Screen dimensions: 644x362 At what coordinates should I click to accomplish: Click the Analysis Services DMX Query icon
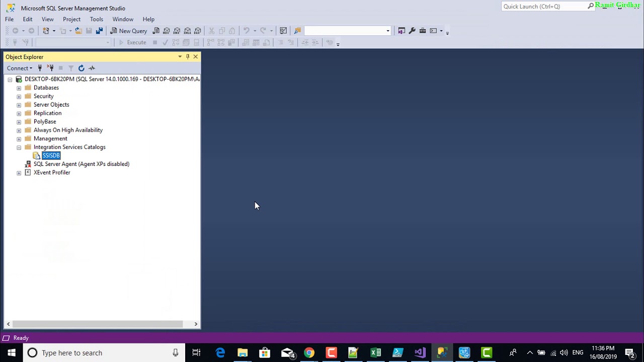point(177,31)
